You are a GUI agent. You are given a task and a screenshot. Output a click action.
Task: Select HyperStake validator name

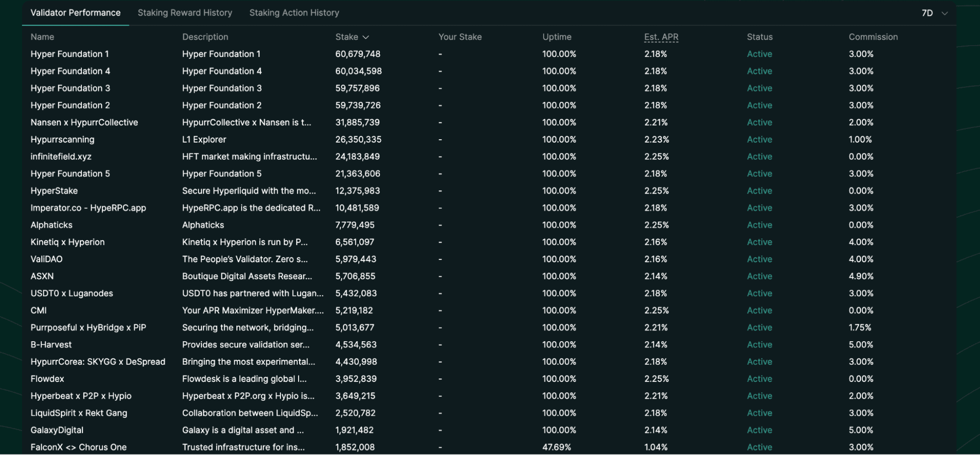54,191
